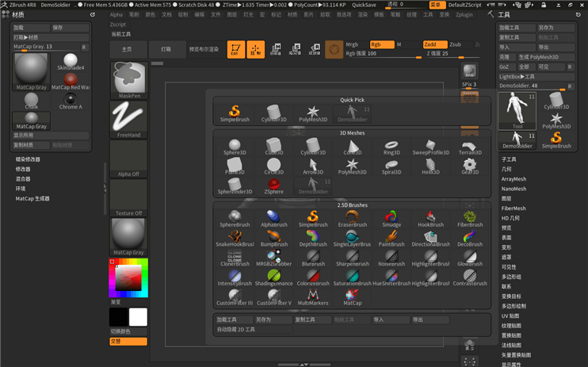Adjust the Rgb 强度 slider
The width and height of the screenshot is (588, 367).
click(384, 54)
